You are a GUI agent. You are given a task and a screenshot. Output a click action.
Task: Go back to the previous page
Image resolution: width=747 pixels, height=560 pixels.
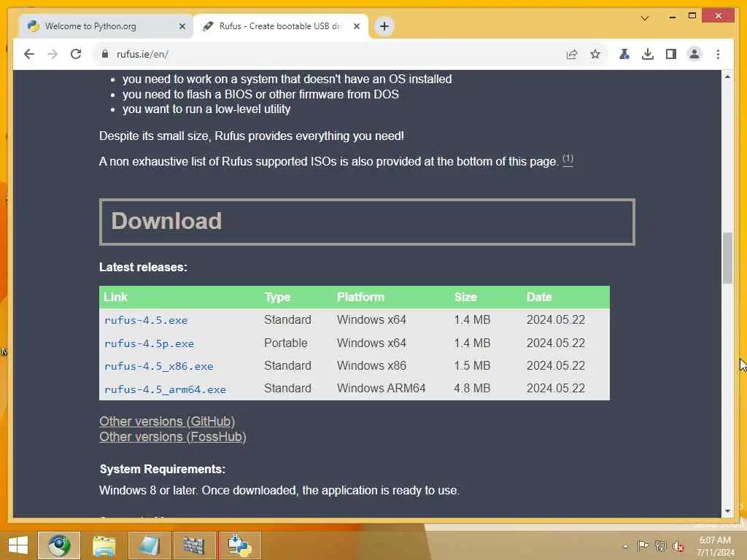click(x=29, y=54)
